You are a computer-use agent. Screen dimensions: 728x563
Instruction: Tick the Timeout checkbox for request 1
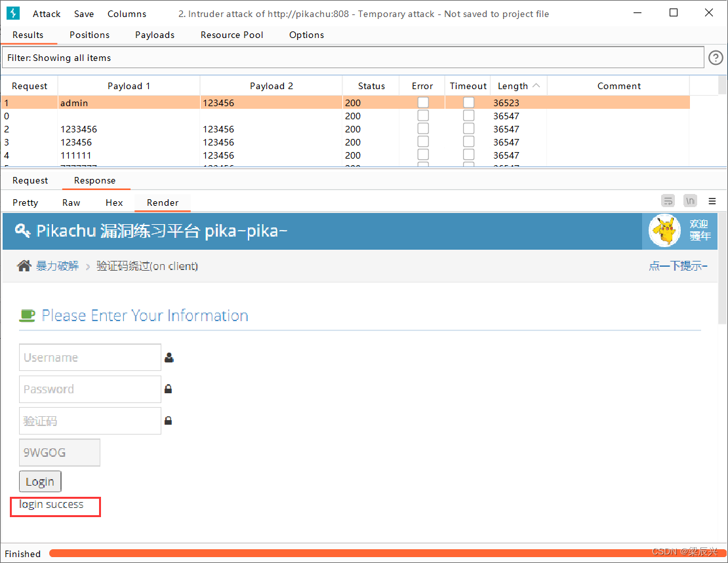pyautogui.click(x=468, y=102)
